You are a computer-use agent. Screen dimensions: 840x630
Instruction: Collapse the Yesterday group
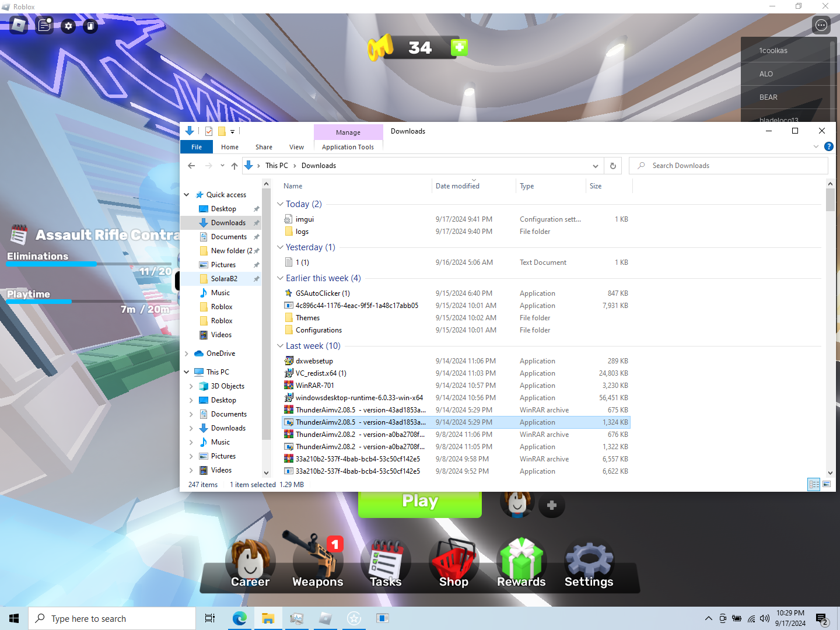tap(280, 247)
